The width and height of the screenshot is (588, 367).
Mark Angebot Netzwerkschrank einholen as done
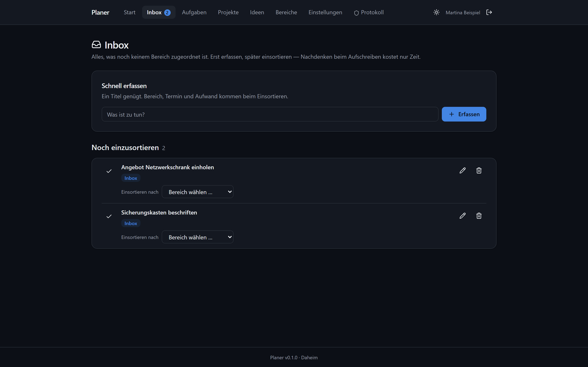(109, 171)
